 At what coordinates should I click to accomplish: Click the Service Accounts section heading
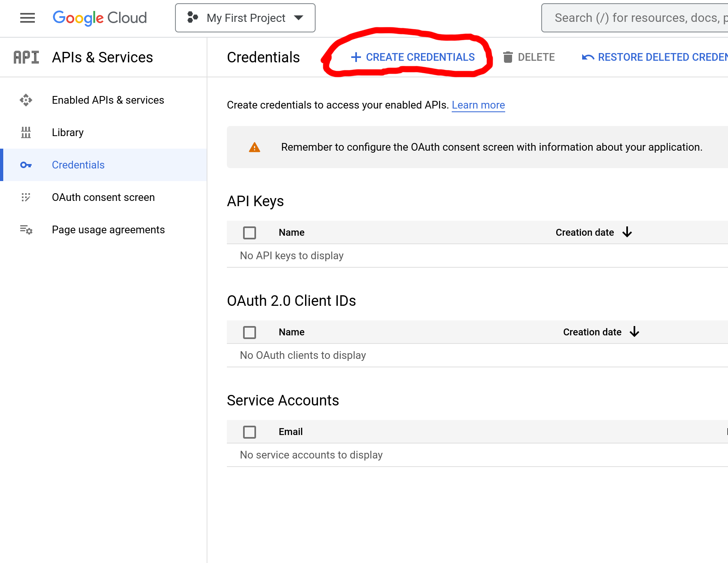pos(283,401)
